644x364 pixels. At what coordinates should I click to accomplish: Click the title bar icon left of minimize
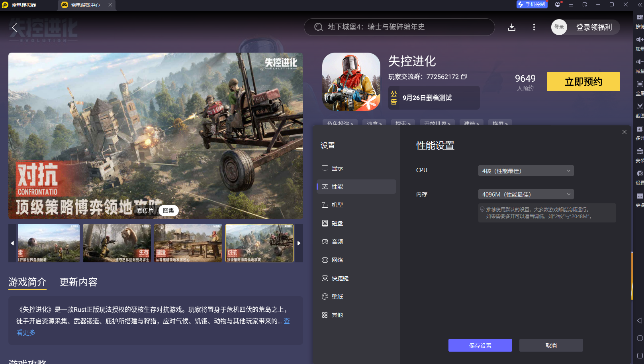pyautogui.click(x=585, y=4)
